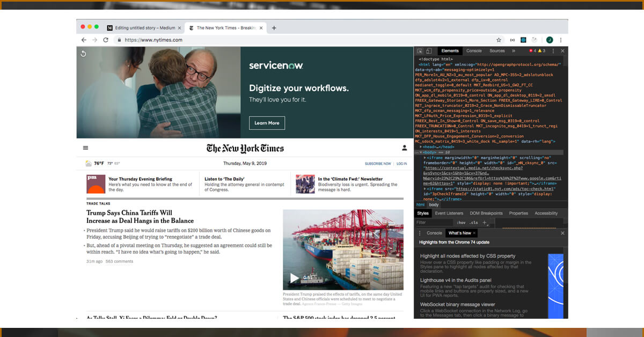
Task: Add new style rule with plus icon
Action: point(484,222)
